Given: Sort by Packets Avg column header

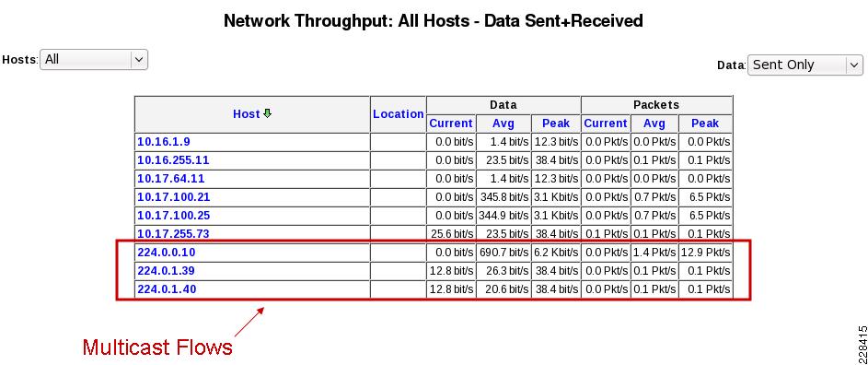Looking at the screenshot, I should click(x=654, y=124).
